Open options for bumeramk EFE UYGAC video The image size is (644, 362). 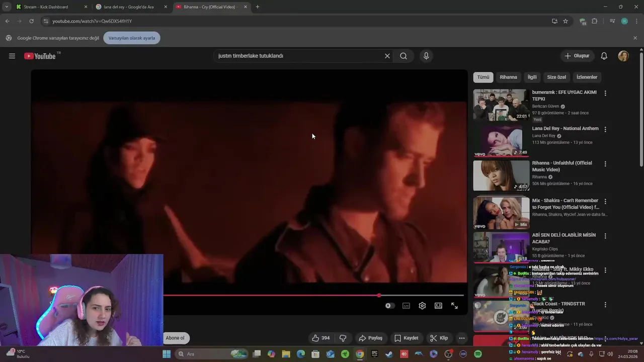tap(605, 93)
